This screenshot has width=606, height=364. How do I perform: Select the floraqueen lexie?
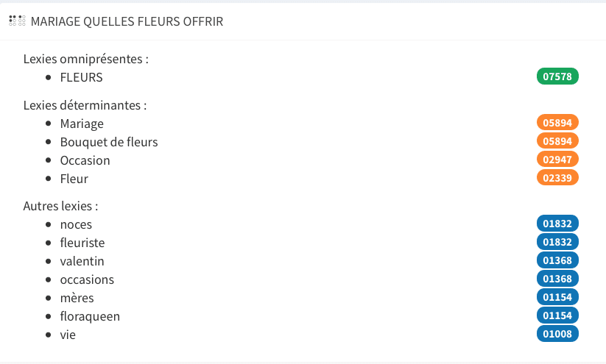90,316
